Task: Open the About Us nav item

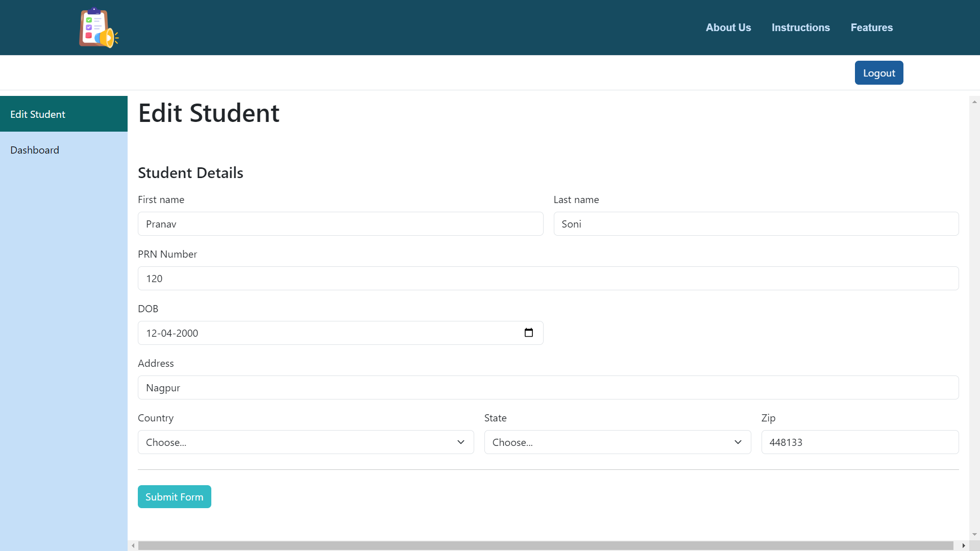Action: (728, 28)
